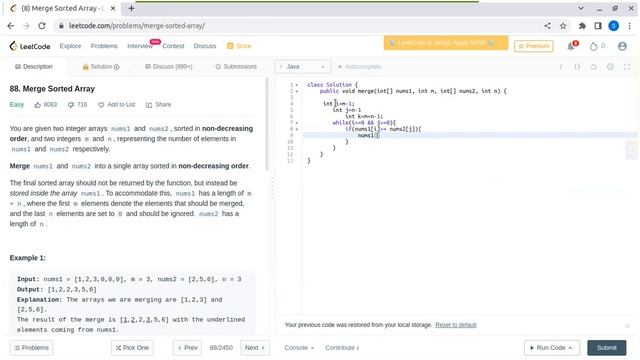Expand the Console panel

coord(299,348)
